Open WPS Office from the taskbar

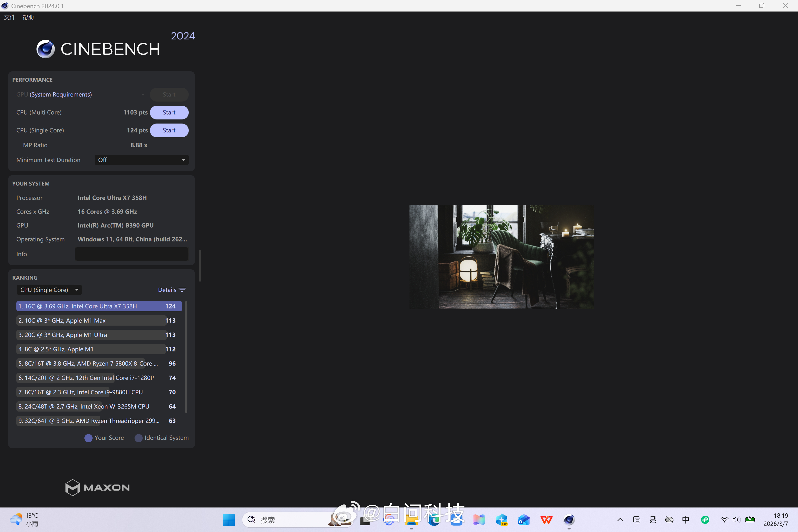[546, 519]
